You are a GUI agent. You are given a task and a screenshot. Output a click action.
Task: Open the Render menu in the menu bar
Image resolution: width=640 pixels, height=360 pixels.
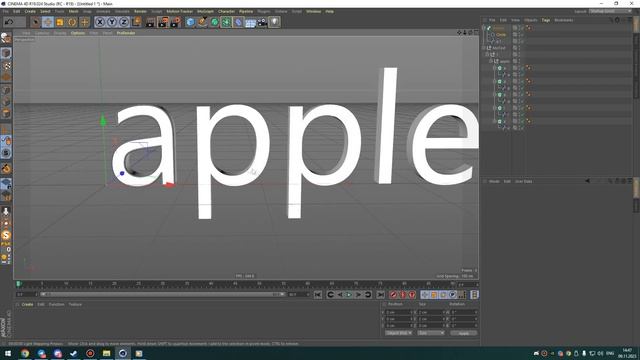(x=140, y=11)
